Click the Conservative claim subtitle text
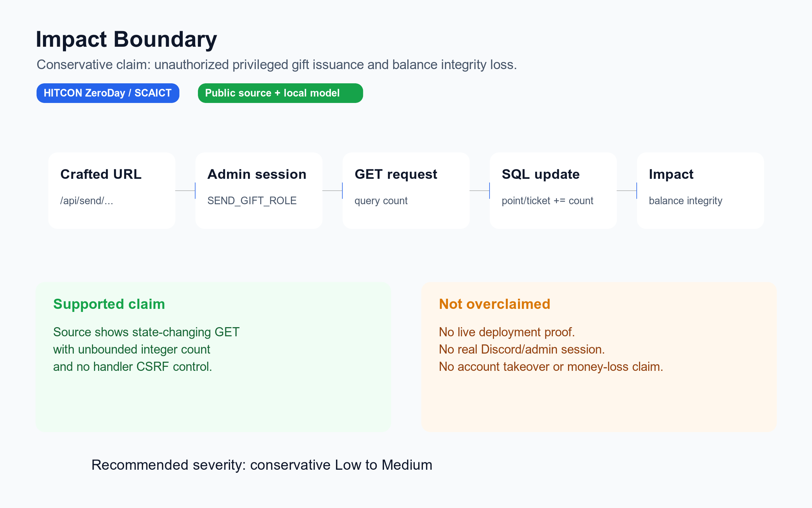This screenshot has width=812, height=508. (x=277, y=65)
